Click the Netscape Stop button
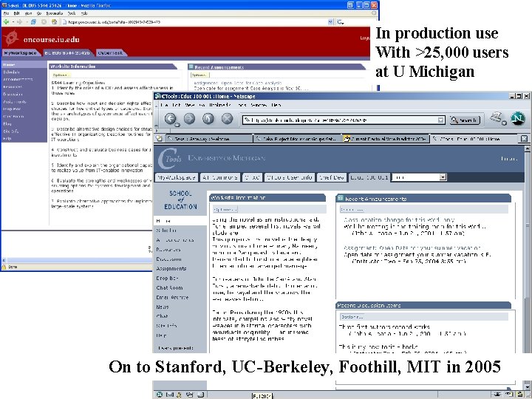The image size is (532, 399). [227, 119]
